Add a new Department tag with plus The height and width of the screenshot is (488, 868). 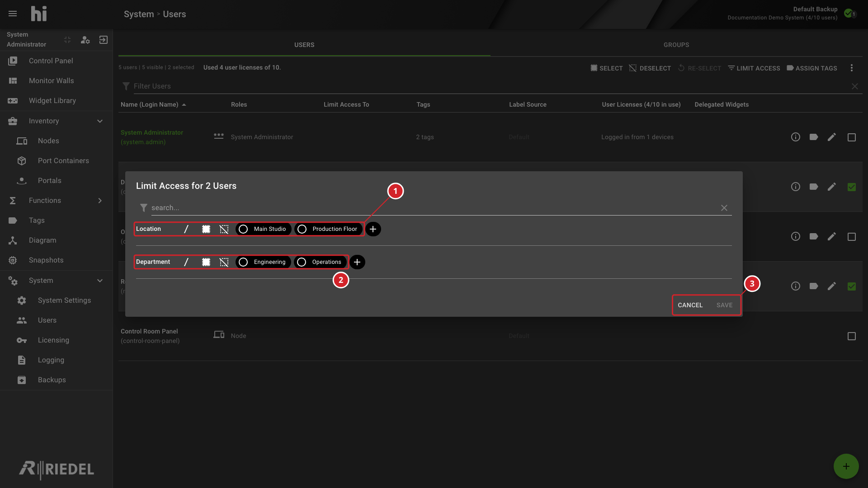coord(357,262)
